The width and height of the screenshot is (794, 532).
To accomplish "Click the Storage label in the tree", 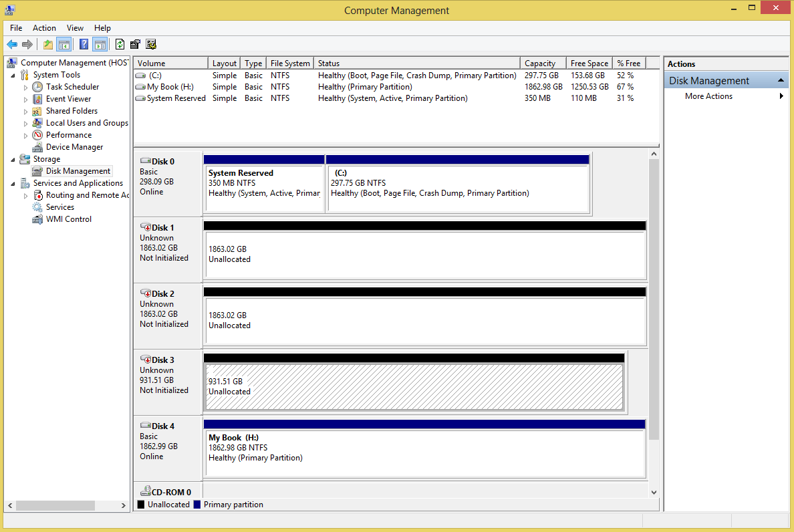I will pyautogui.click(x=47, y=159).
